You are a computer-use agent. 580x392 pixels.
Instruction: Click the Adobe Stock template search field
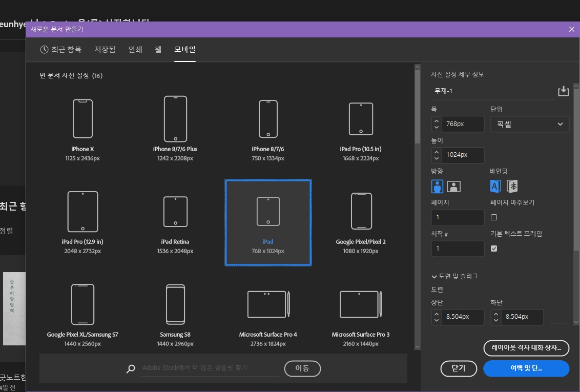[209, 368]
